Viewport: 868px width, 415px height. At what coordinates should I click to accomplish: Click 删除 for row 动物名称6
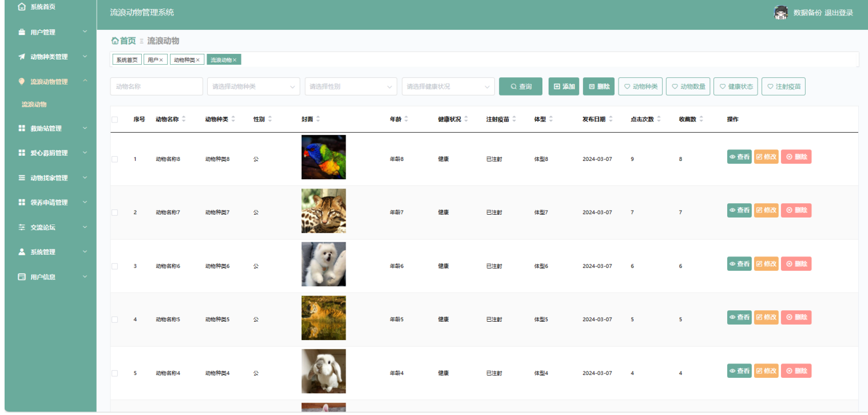pos(796,264)
